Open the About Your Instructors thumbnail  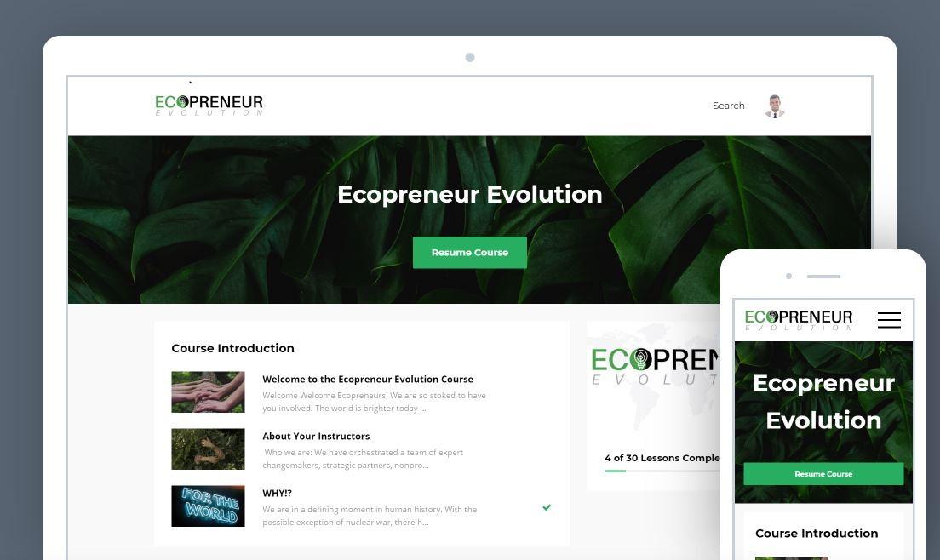click(x=208, y=449)
